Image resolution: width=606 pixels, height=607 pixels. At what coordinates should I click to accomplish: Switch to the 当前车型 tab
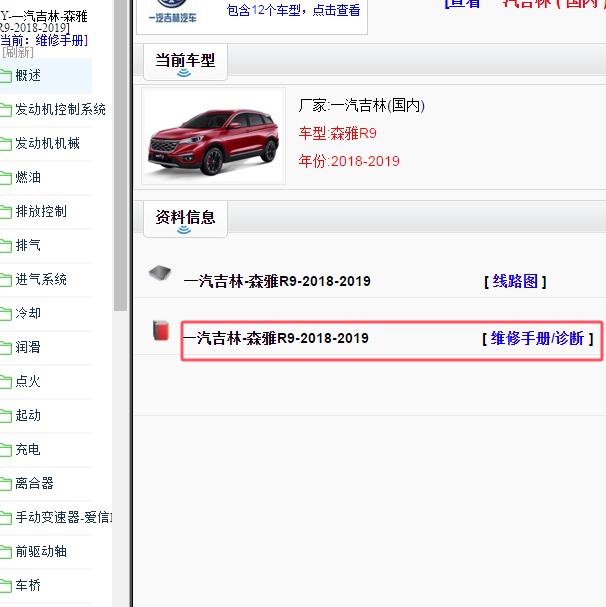[185, 62]
